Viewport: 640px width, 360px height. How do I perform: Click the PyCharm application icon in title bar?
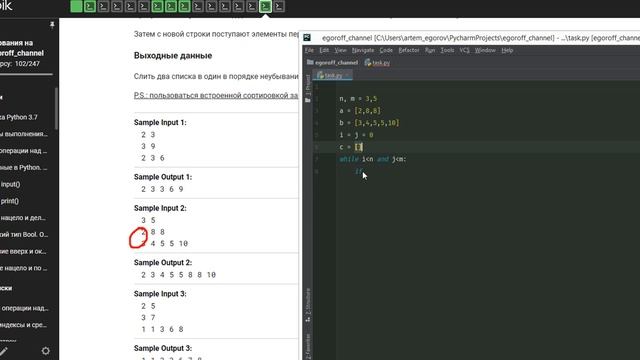[x=307, y=38]
